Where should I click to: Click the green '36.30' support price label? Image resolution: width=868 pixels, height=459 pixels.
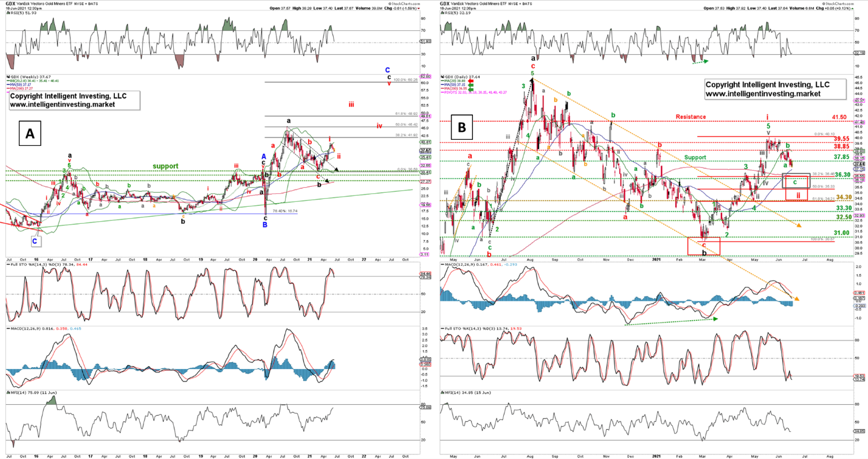click(x=842, y=175)
